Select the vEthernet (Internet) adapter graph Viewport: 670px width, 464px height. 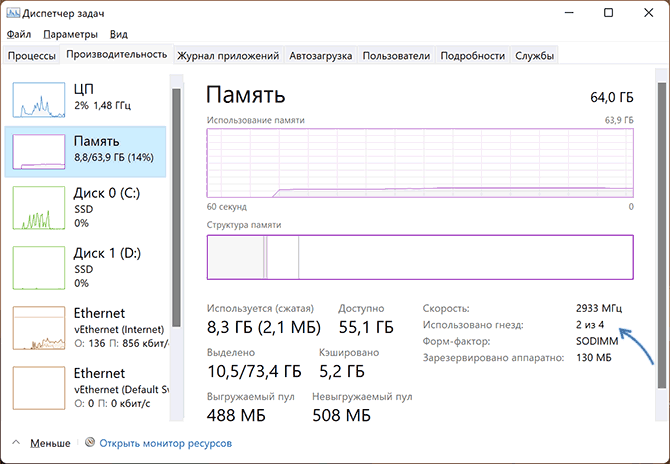coord(38,327)
